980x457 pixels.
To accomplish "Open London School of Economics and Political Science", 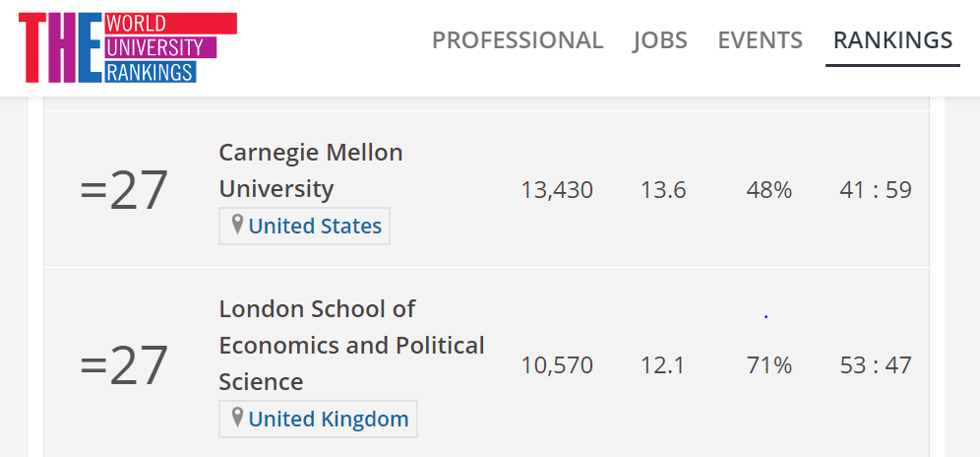I will tap(351, 345).
